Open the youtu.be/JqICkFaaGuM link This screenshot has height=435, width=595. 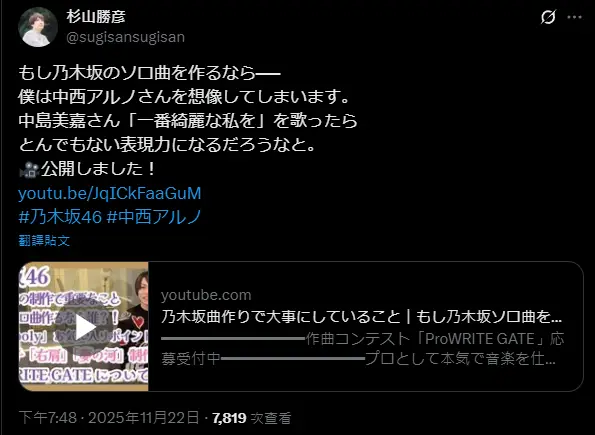point(110,193)
